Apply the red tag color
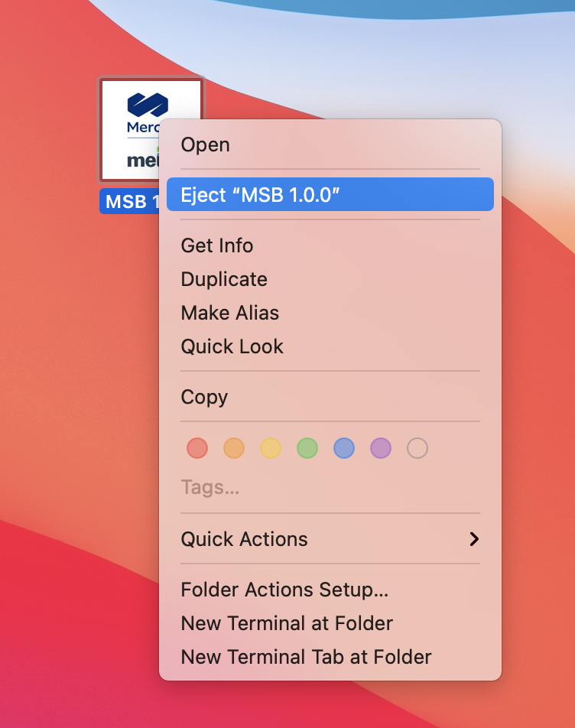This screenshot has height=728, width=575. click(197, 448)
